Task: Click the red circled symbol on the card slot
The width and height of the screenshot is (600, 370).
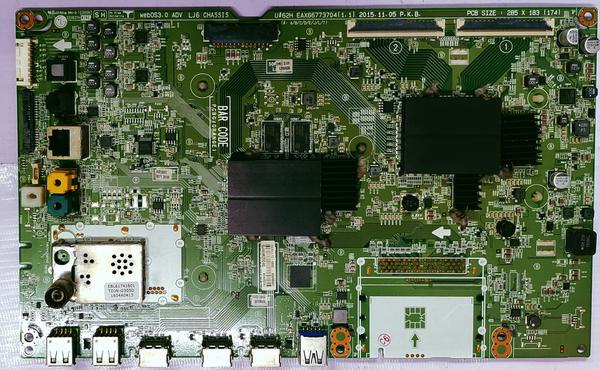Action: pyautogui.click(x=385, y=339)
